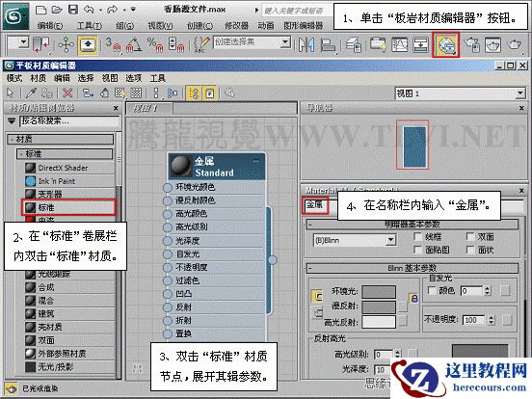The height and width of the screenshot is (399, 532).
Task: Click the Use Pivot Point Center icon
Action: [41, 44]
